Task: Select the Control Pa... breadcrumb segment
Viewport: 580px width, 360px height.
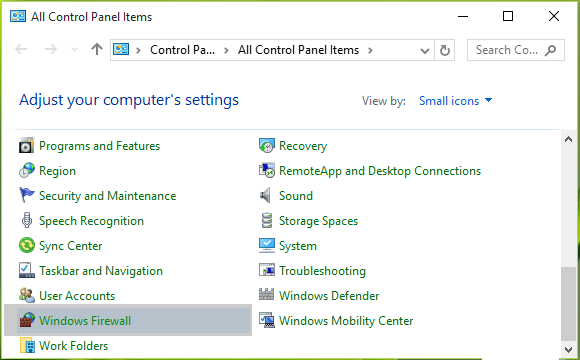Action: point(182,50)
